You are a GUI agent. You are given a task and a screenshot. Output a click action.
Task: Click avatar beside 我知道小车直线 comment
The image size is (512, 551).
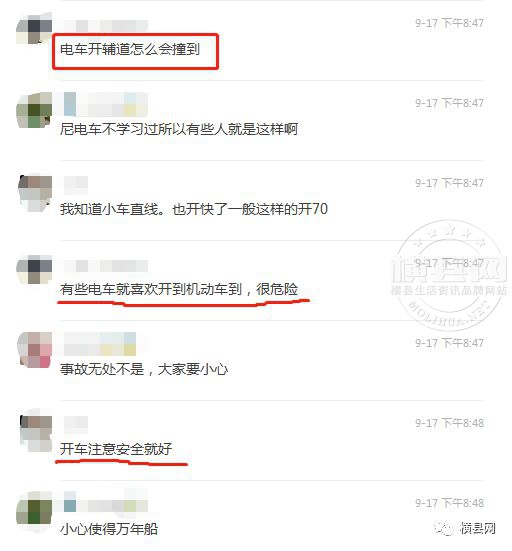35,192
